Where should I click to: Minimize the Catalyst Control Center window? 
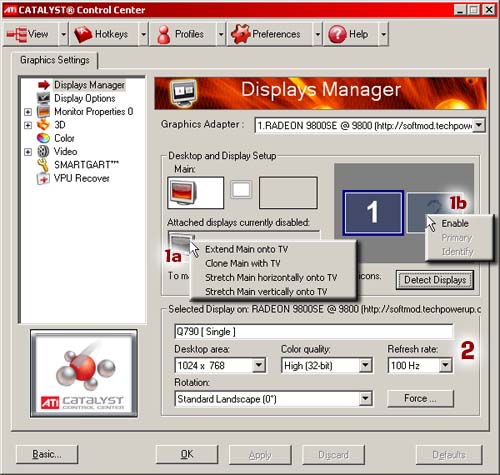pos(460,10)
